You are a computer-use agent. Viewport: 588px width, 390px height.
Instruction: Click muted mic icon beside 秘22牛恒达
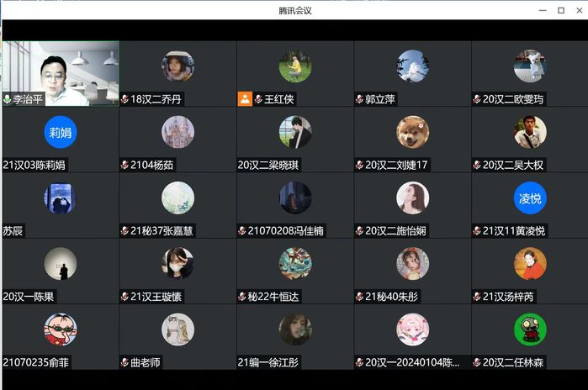pos(242,297)
